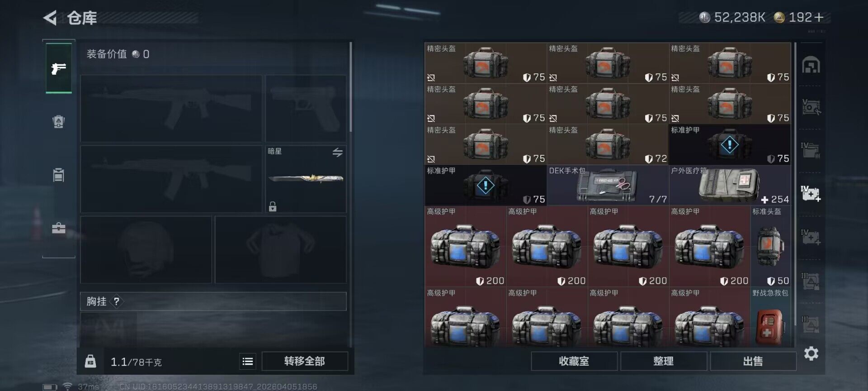Go back using the arrow beside 仓库

pyautogui.click(x=50, y=18)
